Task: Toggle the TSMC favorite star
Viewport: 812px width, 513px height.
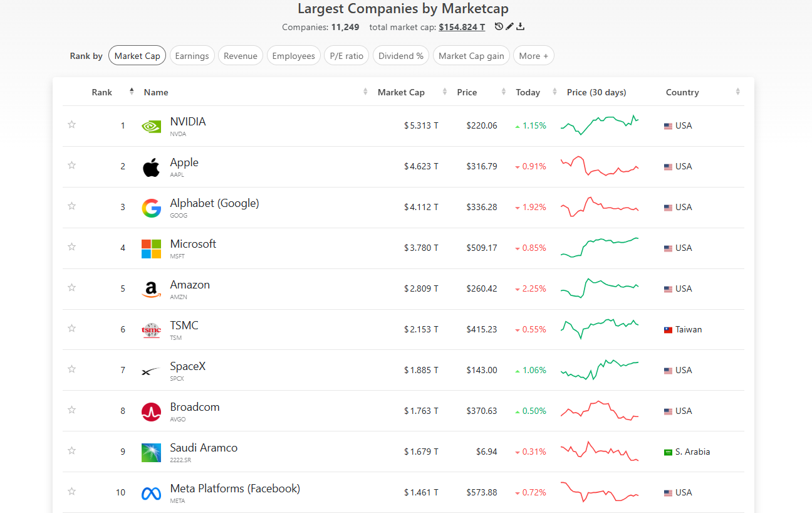Action: [x=71, y=328]
